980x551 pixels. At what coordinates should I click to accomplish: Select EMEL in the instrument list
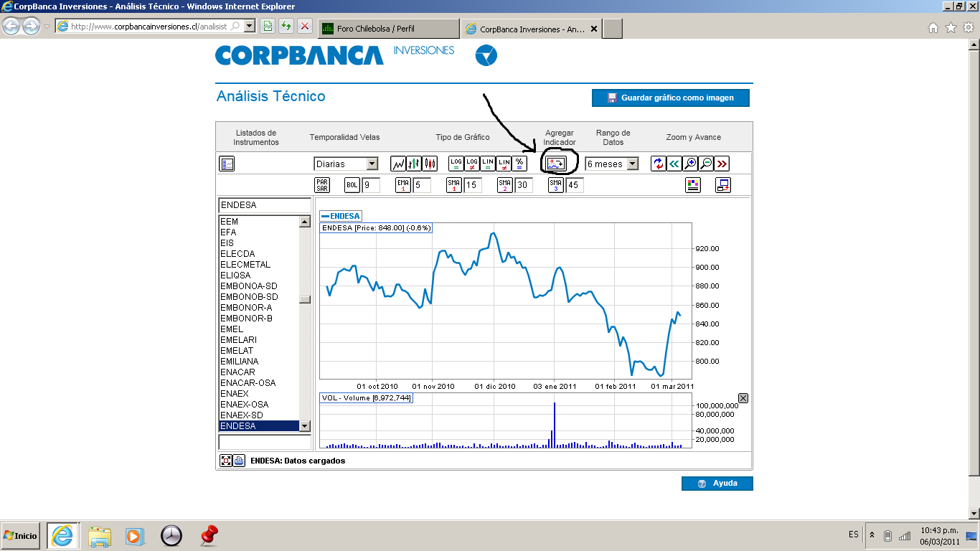point(259,329)
